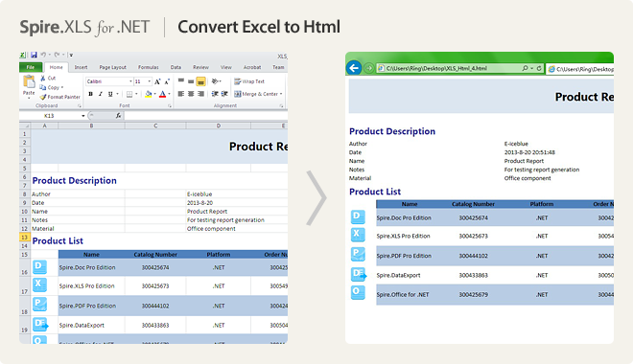Open the Formulas ribbon tab
This screenshot has width=633, height=364.
[148, 67]
